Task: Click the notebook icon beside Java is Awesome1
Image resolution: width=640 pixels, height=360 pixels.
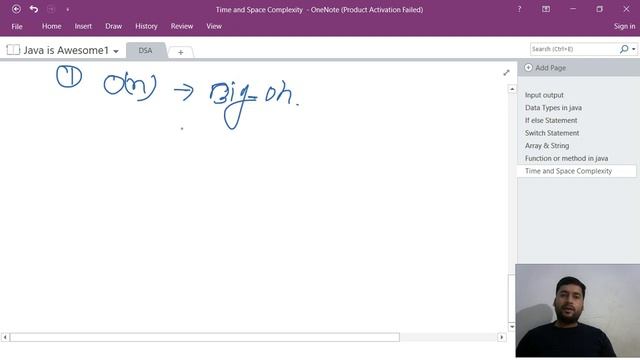Action: tap(13, 50)
